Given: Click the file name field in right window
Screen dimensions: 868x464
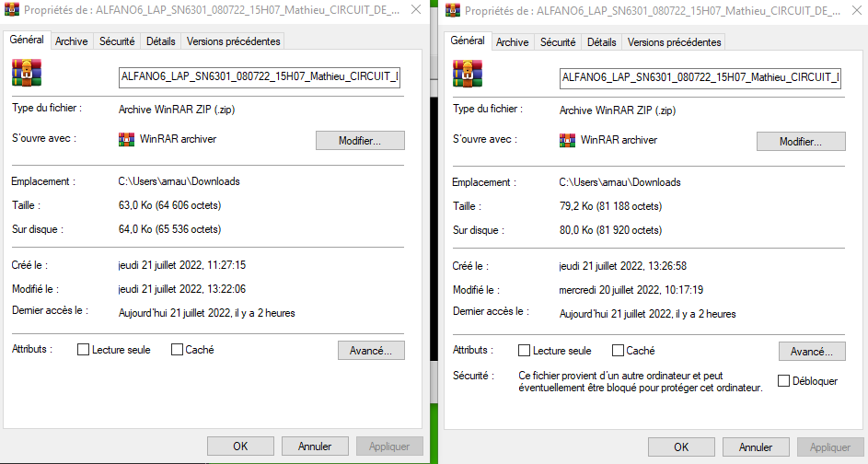Looking at the screenshot, I should (700, 78).
